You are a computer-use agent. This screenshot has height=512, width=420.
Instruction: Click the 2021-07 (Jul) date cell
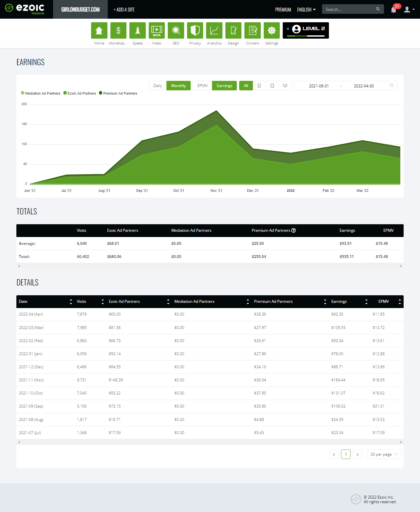pyautogui.click(x=30, y=433)
